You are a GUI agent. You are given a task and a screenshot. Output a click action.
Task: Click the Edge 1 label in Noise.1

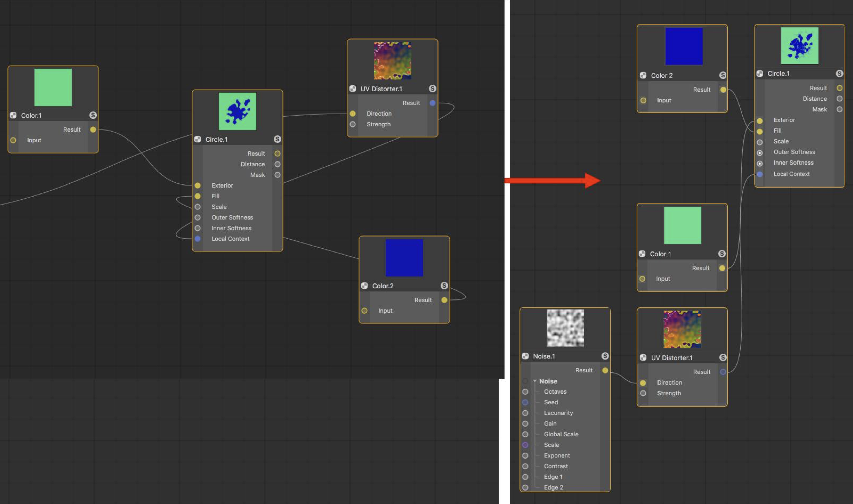click(553, 477)
